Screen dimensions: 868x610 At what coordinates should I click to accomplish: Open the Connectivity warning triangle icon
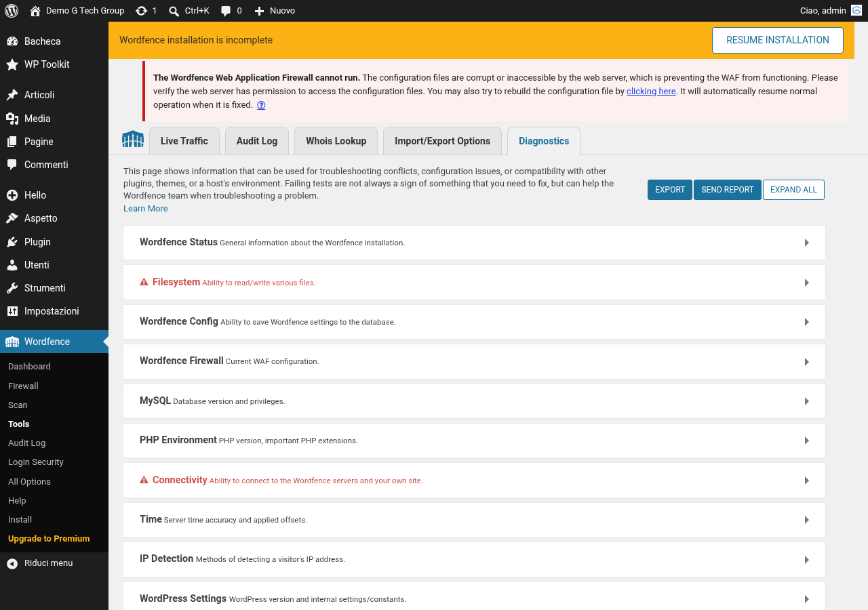(144, 480)
